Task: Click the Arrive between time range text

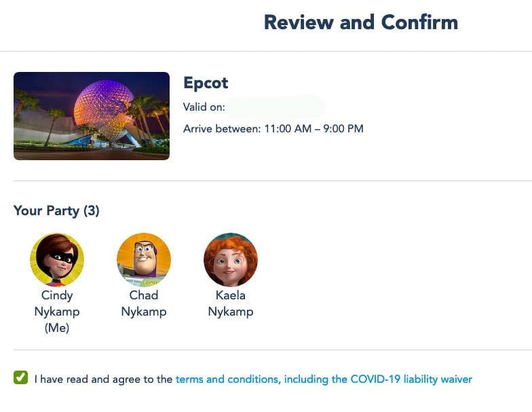Action: coord(273,128)
